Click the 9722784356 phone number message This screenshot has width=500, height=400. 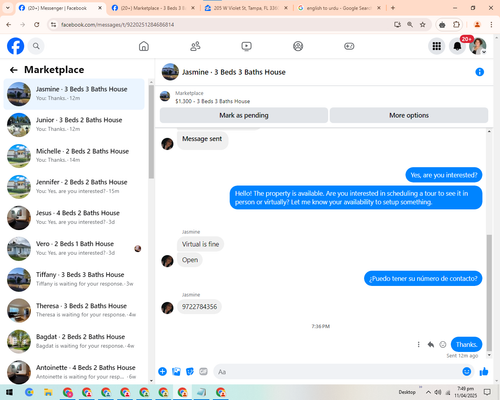(199, 307)
